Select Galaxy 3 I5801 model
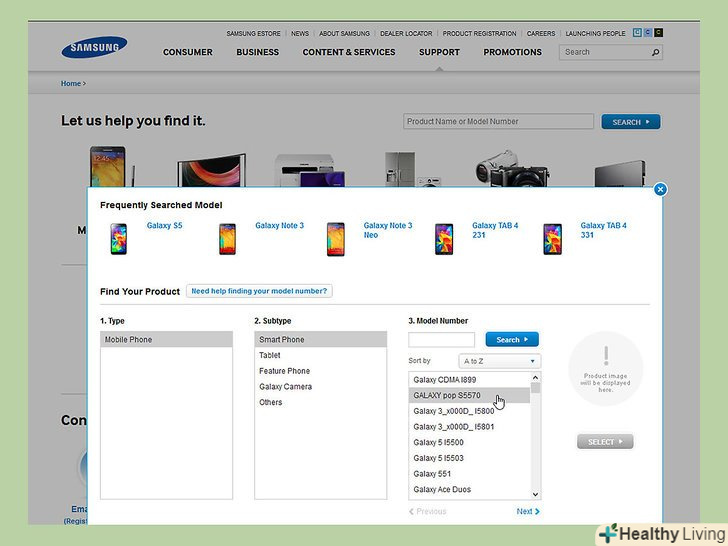 coord(469,427)
